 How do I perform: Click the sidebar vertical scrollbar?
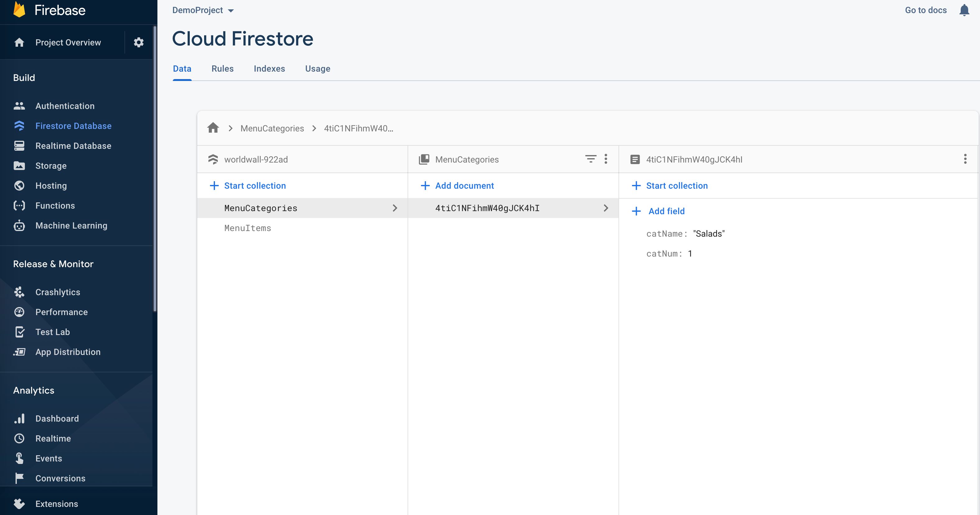coord(154,168)
